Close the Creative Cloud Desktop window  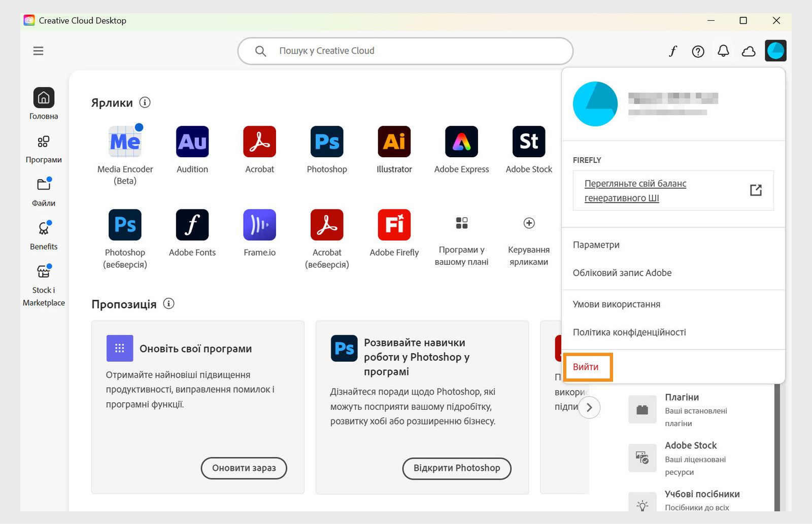coord(776,21)
